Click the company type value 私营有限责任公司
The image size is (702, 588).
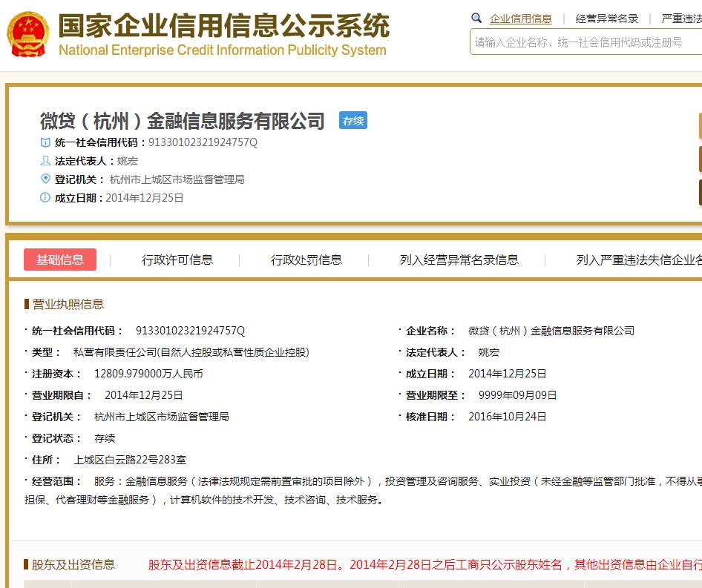pos(191,352)
